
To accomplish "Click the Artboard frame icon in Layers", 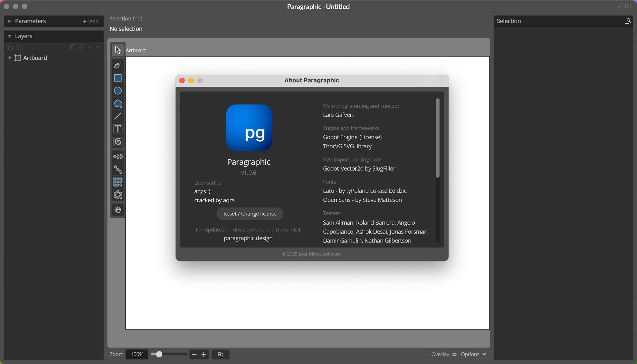I will click(x=18, y=58).
